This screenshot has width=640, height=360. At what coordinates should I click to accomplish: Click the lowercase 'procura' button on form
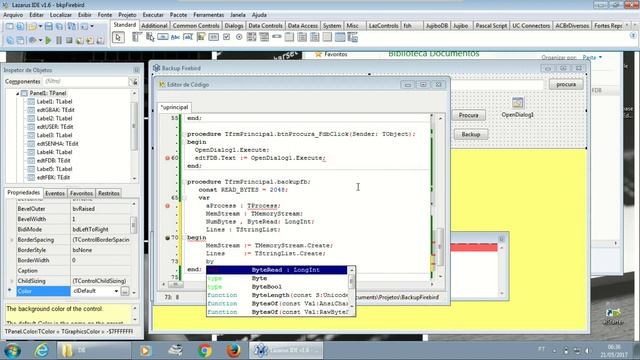click(x=566, y=84)
